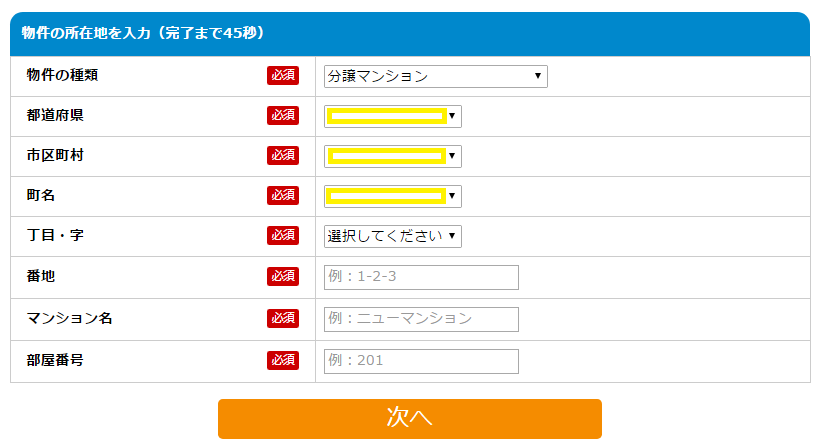Click the 必須 badge beside 都道府県
Viewport: 819px width, 447px height.
tap(283, 115)
